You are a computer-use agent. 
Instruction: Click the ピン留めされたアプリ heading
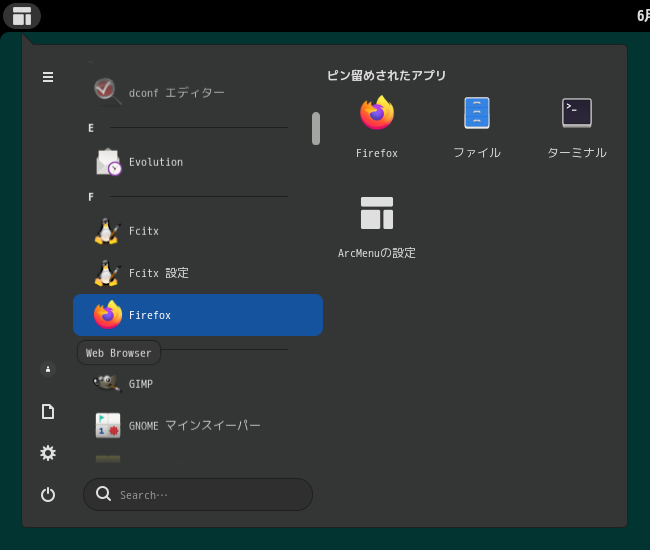[386, 75]
